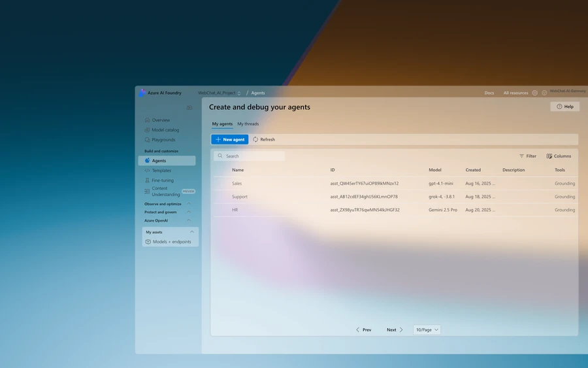Click the feedback smiley icon

pos(544,93)
